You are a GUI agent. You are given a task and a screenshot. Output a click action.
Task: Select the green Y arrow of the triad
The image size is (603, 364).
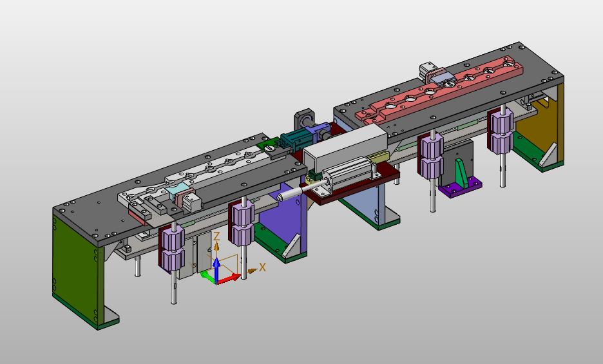pyautogui.click(x=207, y=276)
